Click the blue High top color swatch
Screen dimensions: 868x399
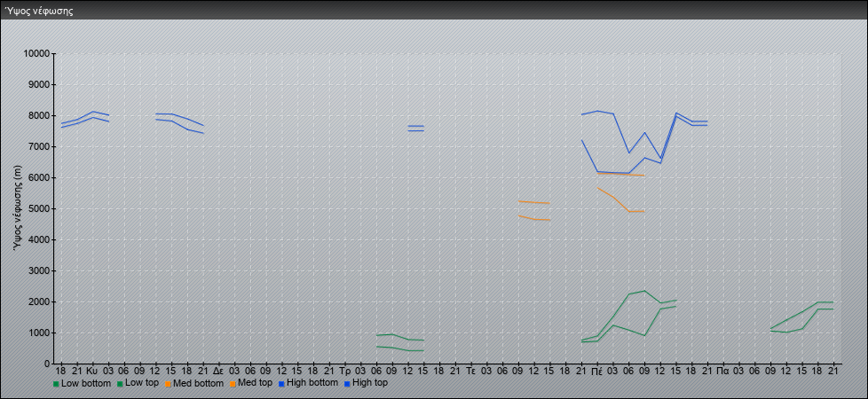tap(346, 384)
